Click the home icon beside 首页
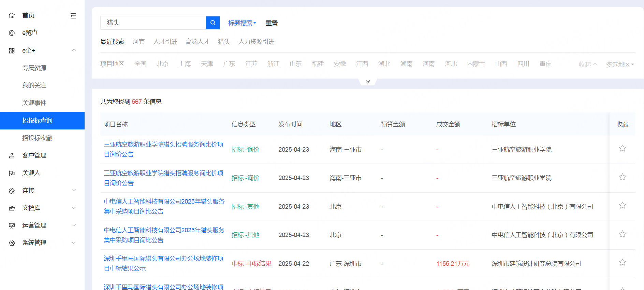The height and width of the screenshot is (290, 644). click(12, 15)
